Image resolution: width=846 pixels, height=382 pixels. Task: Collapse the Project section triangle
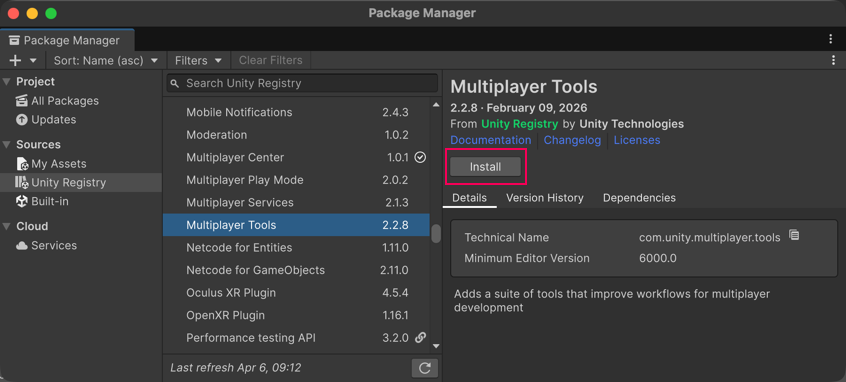pyautogui.click(x=7, y=82)
